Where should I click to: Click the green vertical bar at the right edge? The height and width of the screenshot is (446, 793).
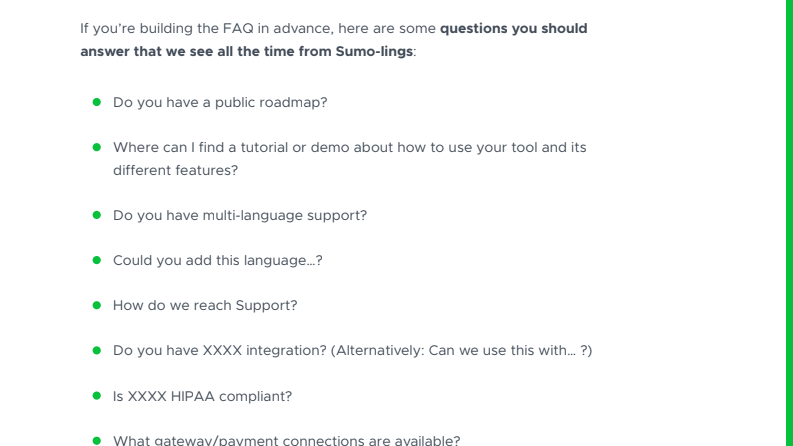pyautogui.click(x=789, y=223)
